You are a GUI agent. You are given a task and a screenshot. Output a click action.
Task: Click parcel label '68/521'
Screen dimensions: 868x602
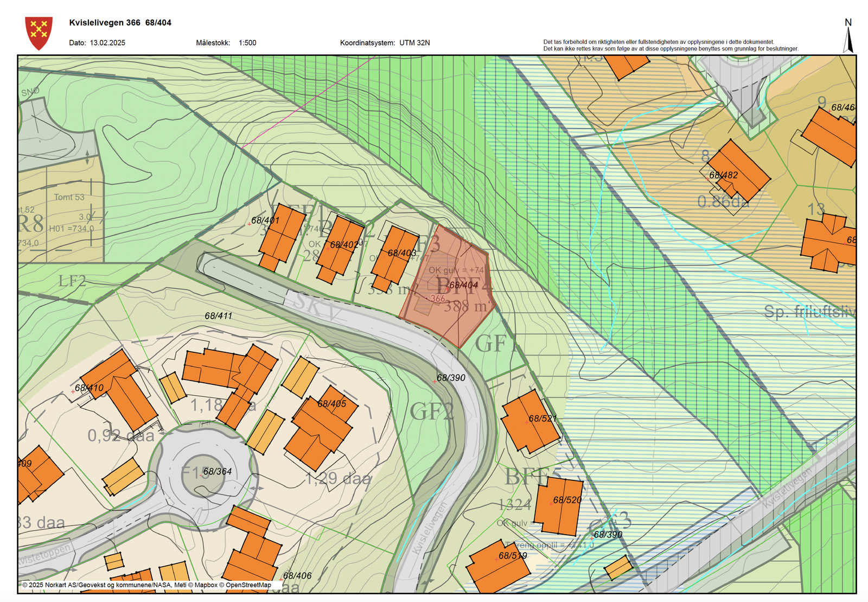pyautogui.click(x=542, y=419)
